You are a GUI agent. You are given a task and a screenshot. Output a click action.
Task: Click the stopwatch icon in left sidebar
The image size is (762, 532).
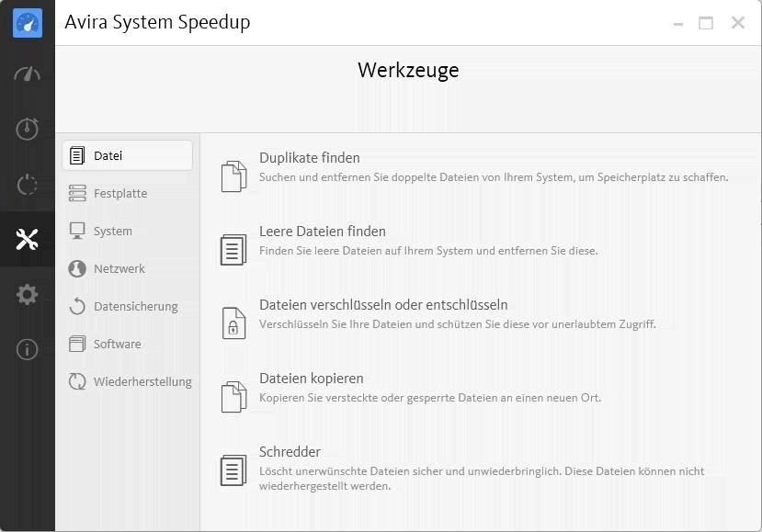[28, 129]
